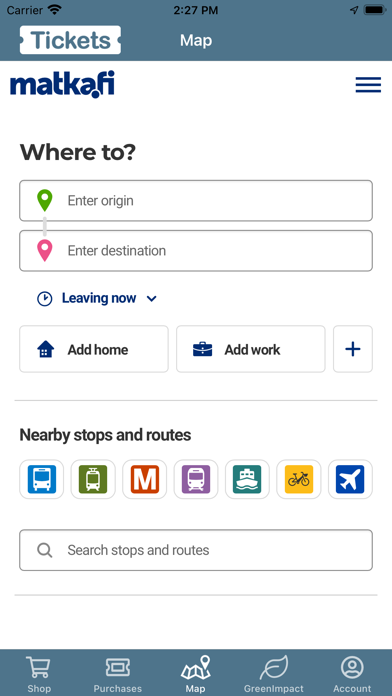Viewport: 392px width, 696px height.
Task: Choose the blue airplane icon
Action: pyautogui.click(x=350, y=479)
